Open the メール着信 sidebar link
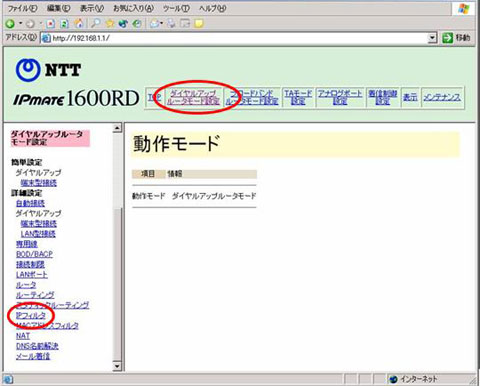The height and width of the screenshot is (386, 480). [x=33, y=356]
